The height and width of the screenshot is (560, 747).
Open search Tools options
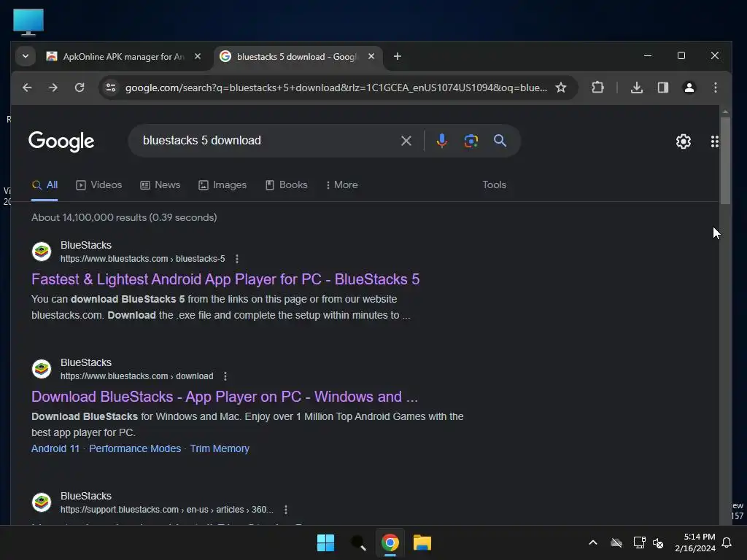pyautogui.click(x=494, y=184)
